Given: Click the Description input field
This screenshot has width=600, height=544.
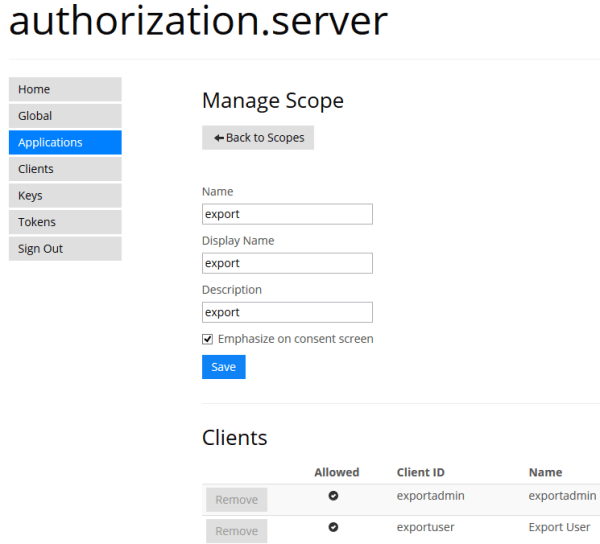Looking at the screenshot, I should 287,312.
